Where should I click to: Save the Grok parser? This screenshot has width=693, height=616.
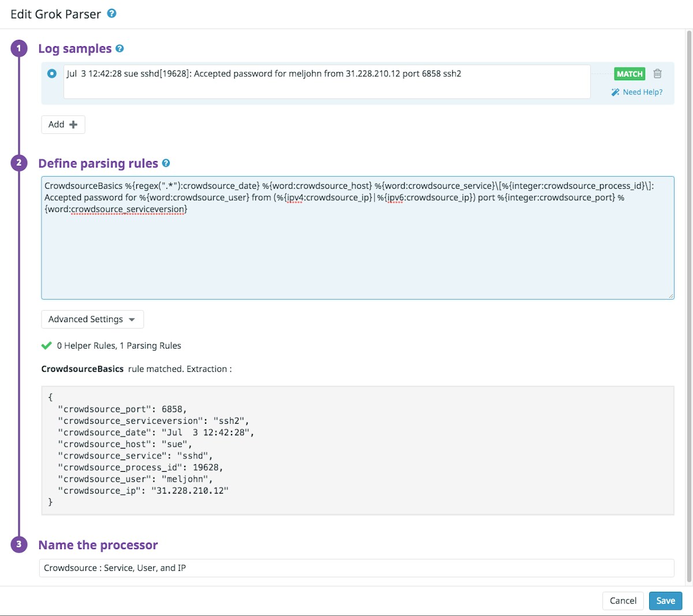(665, 600)
